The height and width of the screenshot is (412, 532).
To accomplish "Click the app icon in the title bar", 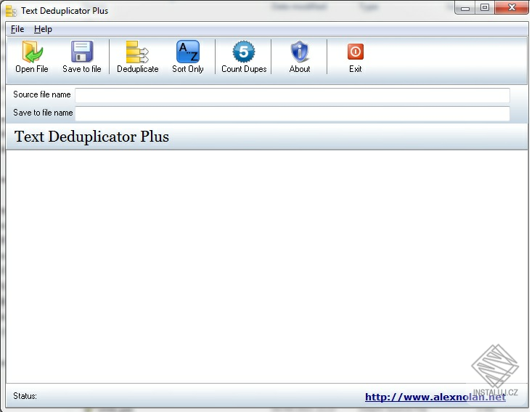I will (x=11, y=11).
